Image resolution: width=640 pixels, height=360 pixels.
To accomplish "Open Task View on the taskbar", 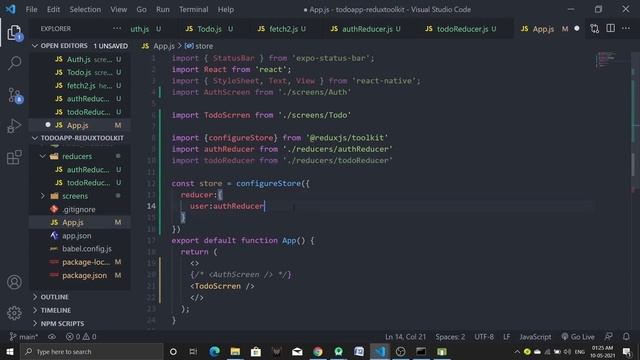I will pos(193,351).
